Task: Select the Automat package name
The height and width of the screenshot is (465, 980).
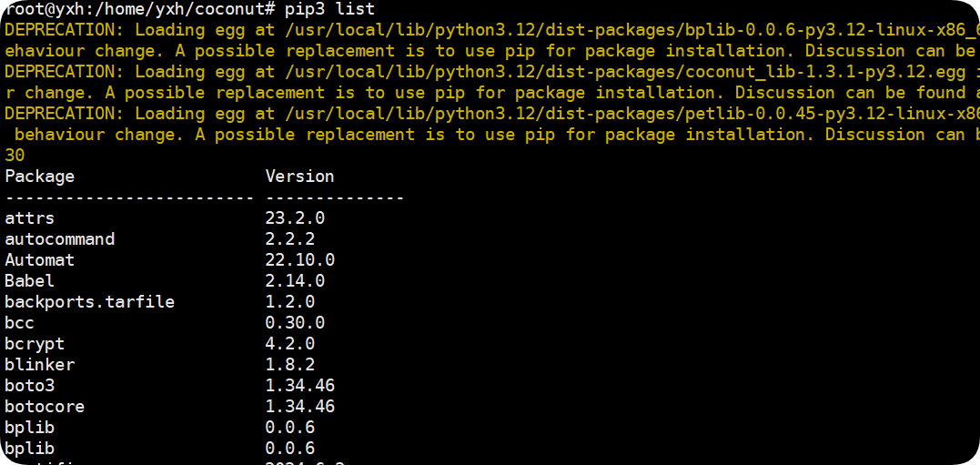Action: coord(40,260)
